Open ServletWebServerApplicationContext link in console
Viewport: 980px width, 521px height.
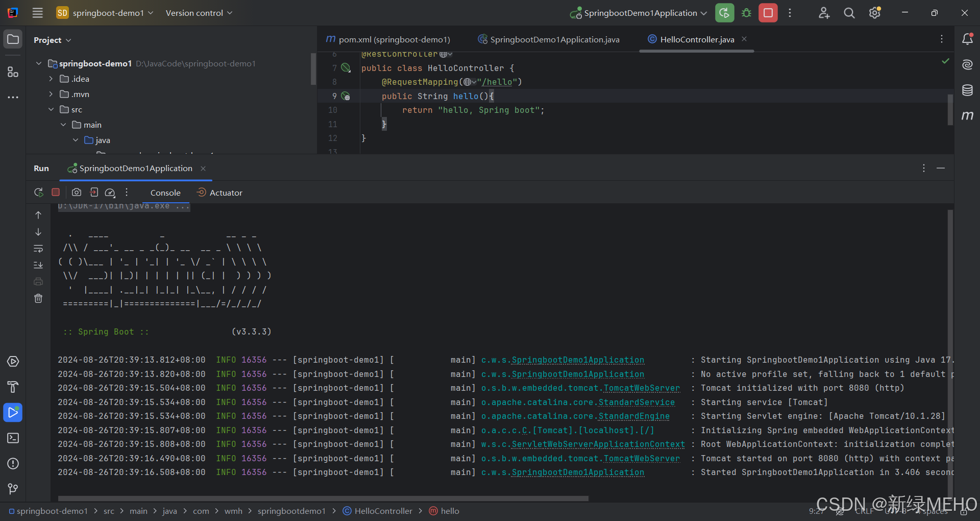(x=598, y=444)
